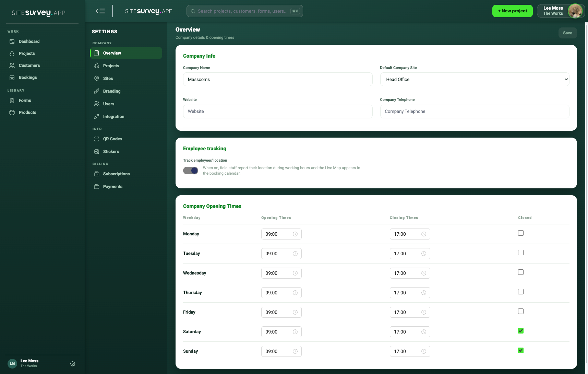The height and width of the screenshot is (374, 588).
Task: Open the Wednesday closing time picker
Action: [x=410, y=273]
